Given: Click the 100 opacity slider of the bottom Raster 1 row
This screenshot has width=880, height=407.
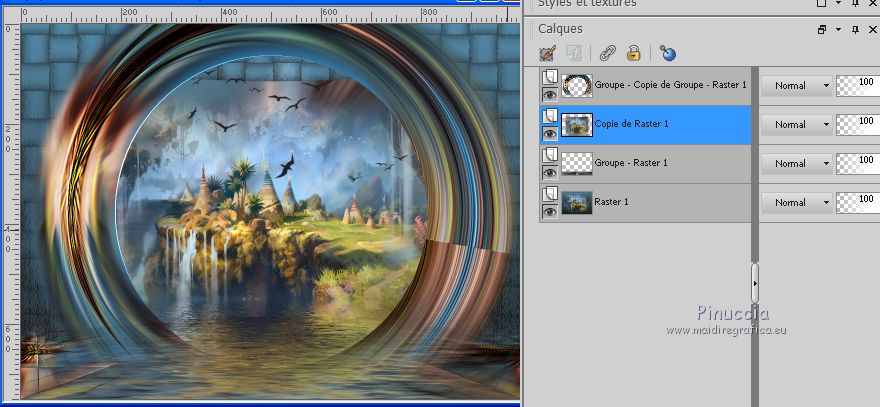Looking at the screenshot, I should 858,202.
